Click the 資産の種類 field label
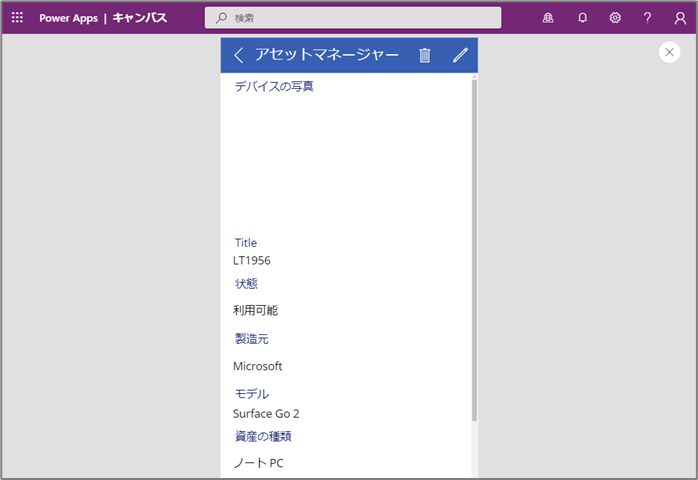The height and width of the screenshot is (480, 698). coord(263,436)
